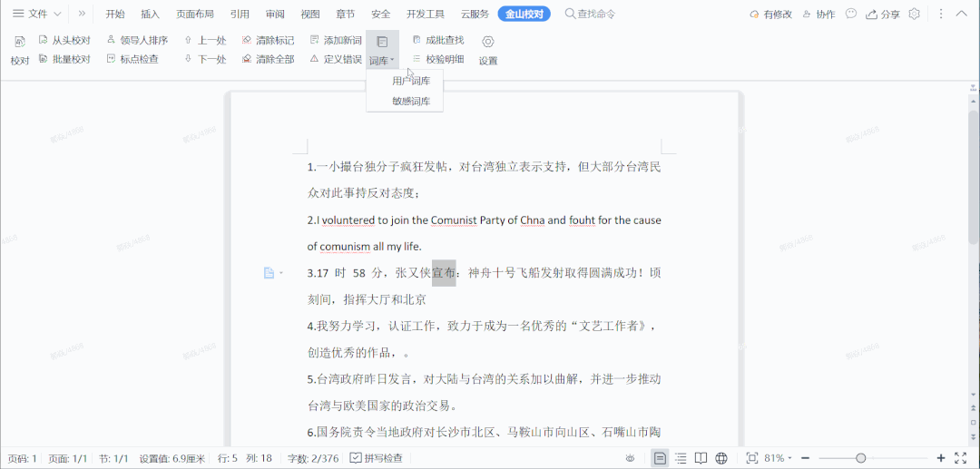Jump to next error with 下一处
The width and height of the screenshot is (980, 469).
pos(206,59)
